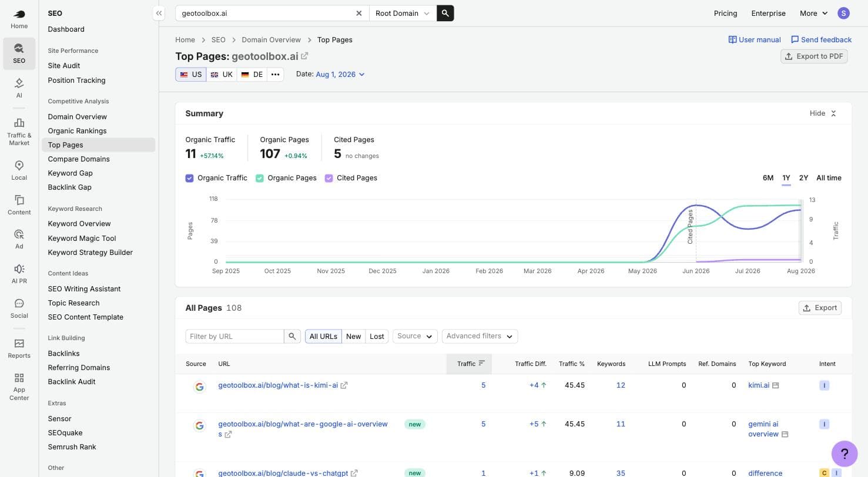The height and width of the screenshot is (477, 868).
Task: Show New URLs tab
Action: tap(353, 336)
